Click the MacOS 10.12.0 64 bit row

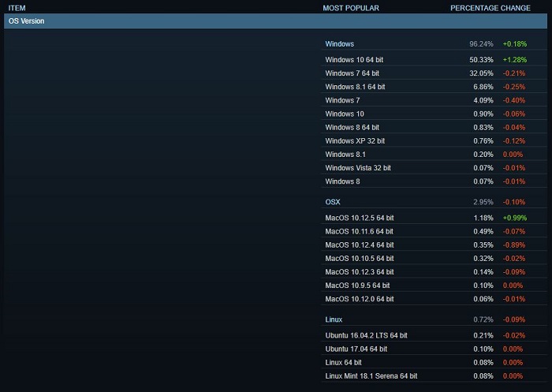[434, 299]
